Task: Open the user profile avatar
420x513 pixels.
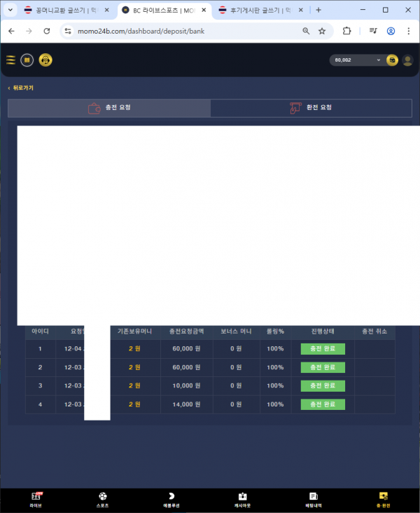Action: click(407, 60)
